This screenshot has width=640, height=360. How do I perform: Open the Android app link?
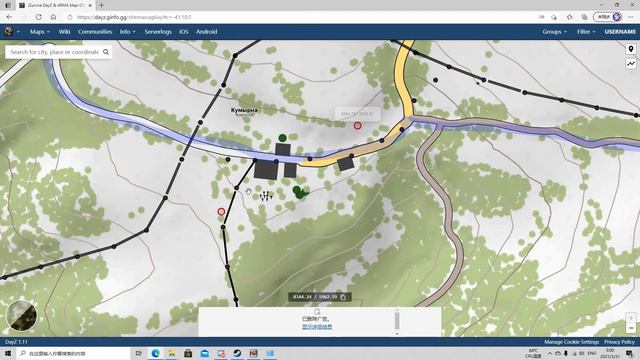click(207, 32)
